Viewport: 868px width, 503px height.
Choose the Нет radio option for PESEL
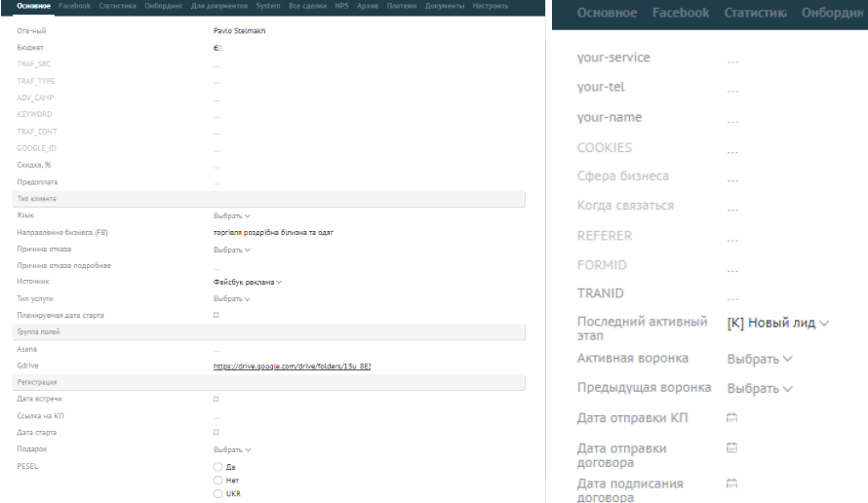[x=218, y=481]
